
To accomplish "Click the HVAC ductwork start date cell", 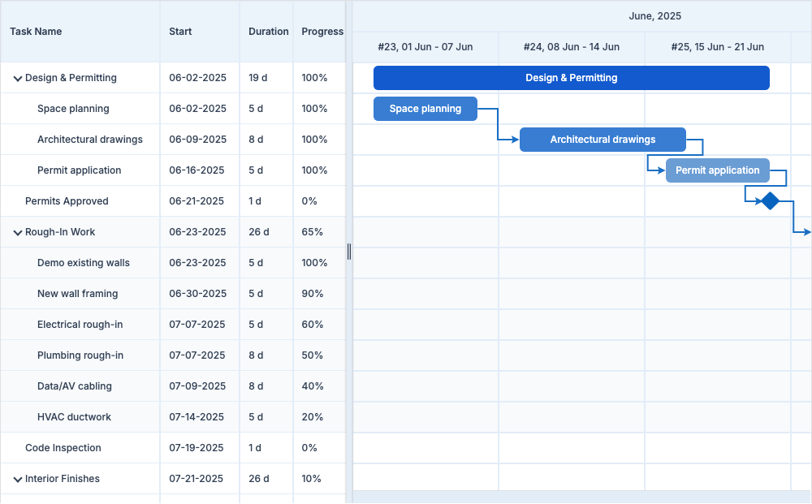I will pos(197,417).
